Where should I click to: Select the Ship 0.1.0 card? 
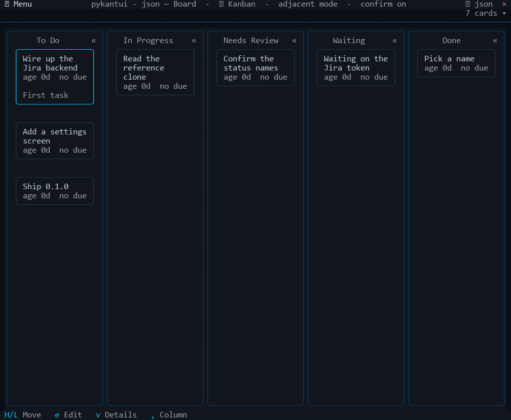click(55, 191)
